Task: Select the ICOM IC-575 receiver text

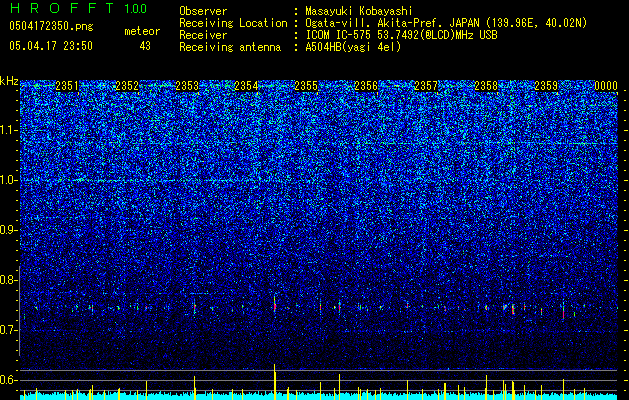Action: tap(401, 35)
